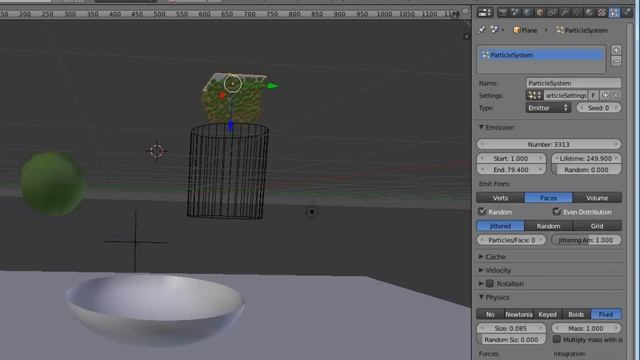Viewport: 640px width, 360px height.
Task: Open the Object Constraints tab
Action: tap(552, 13)
